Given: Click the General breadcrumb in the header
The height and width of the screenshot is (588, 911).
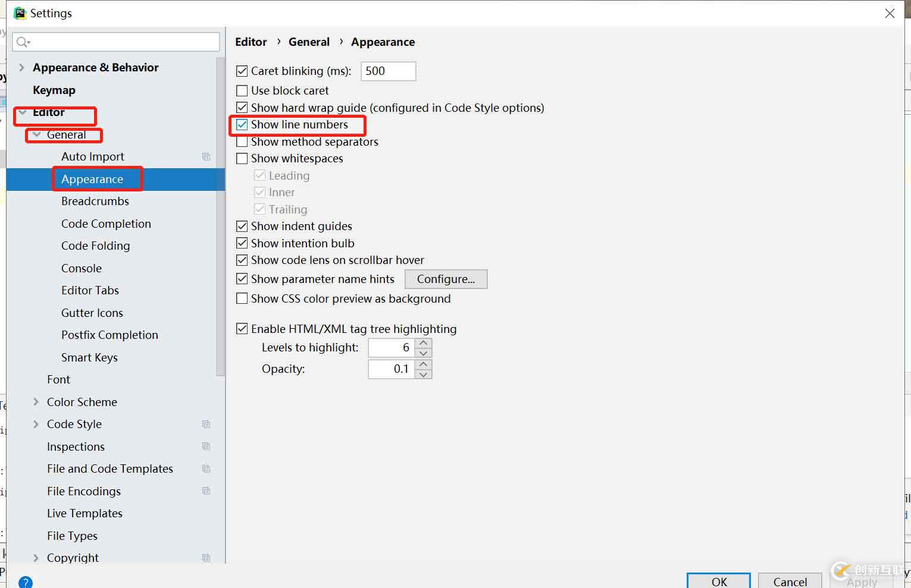Looking at the screenshot, I should pyautogui.click(x=309, y=42).
